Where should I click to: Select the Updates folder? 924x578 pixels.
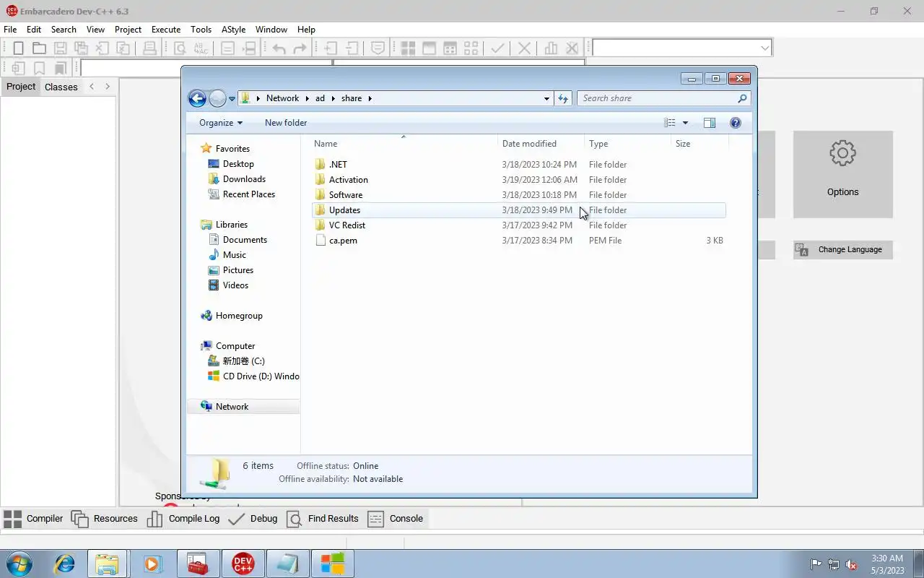pyautogui.click(x=518, y=210)
